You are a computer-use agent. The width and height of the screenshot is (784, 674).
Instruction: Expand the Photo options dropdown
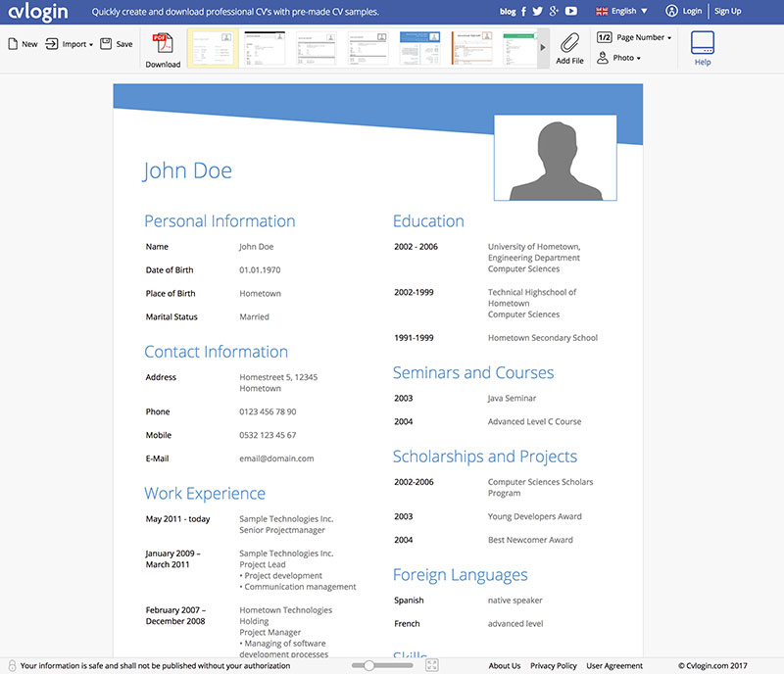[619, 58]
